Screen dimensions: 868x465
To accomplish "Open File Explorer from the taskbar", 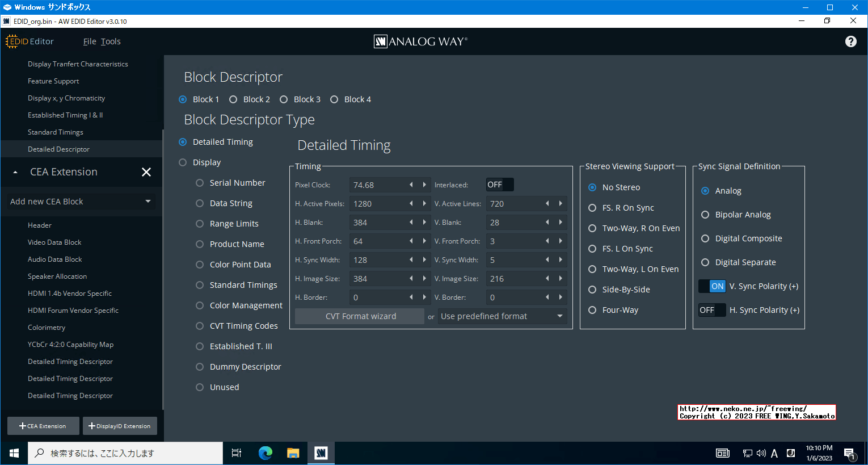I will [293, 453].
